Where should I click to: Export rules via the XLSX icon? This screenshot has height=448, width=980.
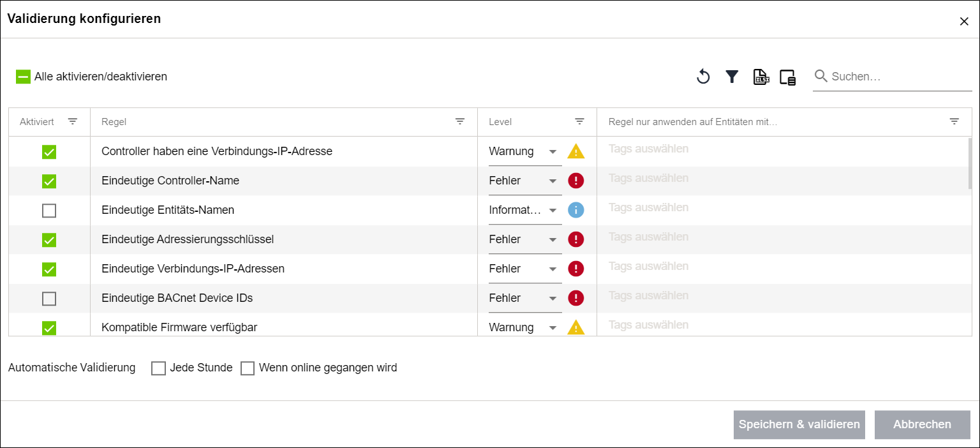click(761, 77)
